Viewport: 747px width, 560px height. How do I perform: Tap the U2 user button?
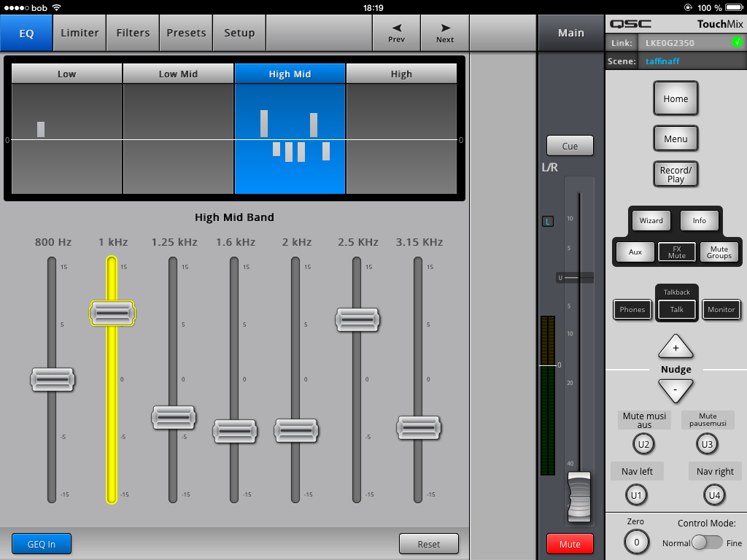coord(643,444)
